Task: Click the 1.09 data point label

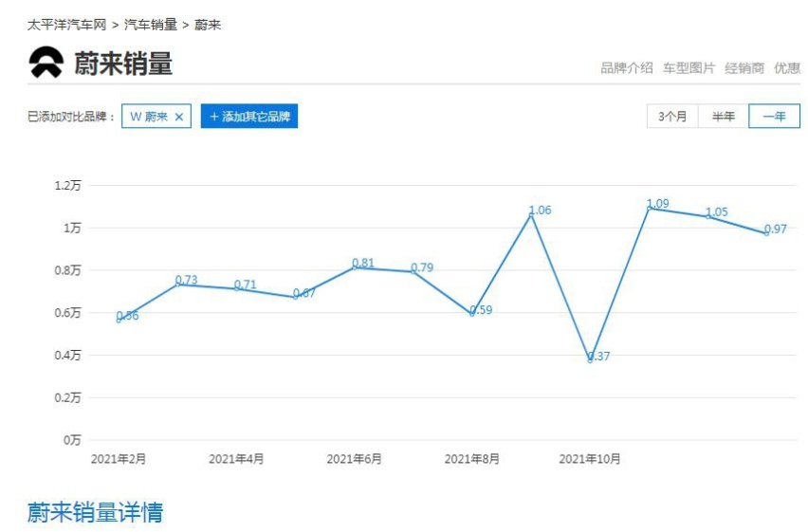Action: pos(657,203)
